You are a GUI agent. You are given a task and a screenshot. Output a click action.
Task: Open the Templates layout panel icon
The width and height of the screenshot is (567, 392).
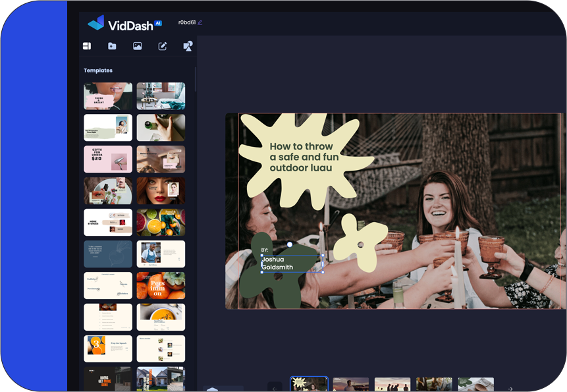pyautogui.click(x=86, y=46)
